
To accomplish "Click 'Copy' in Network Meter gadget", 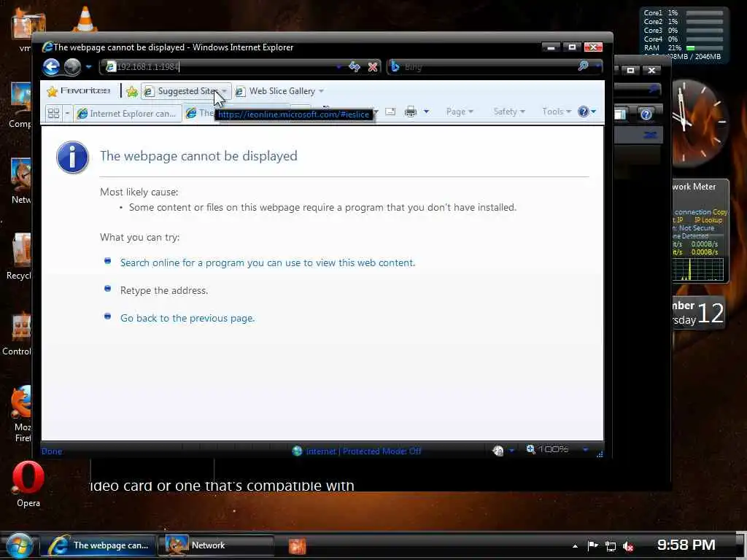I will pyautogui.click(x=720, y=212).
